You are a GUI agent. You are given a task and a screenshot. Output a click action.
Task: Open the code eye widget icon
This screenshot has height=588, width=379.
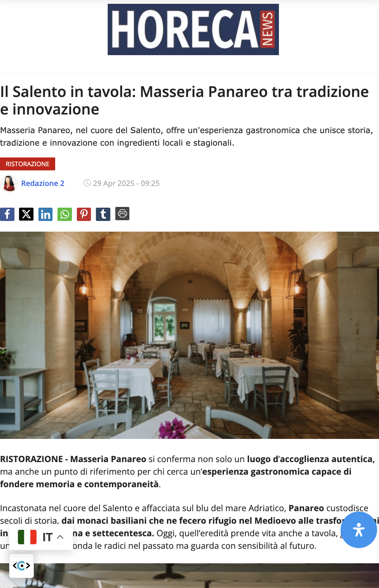tap(22, 566)
